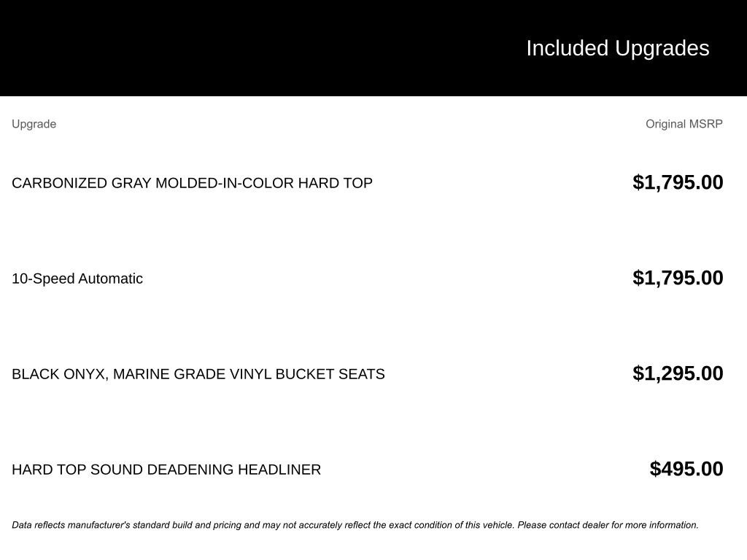Click the Original MSRP column header
The width and height of the screenshot is (747, 560).
(684, 124)
